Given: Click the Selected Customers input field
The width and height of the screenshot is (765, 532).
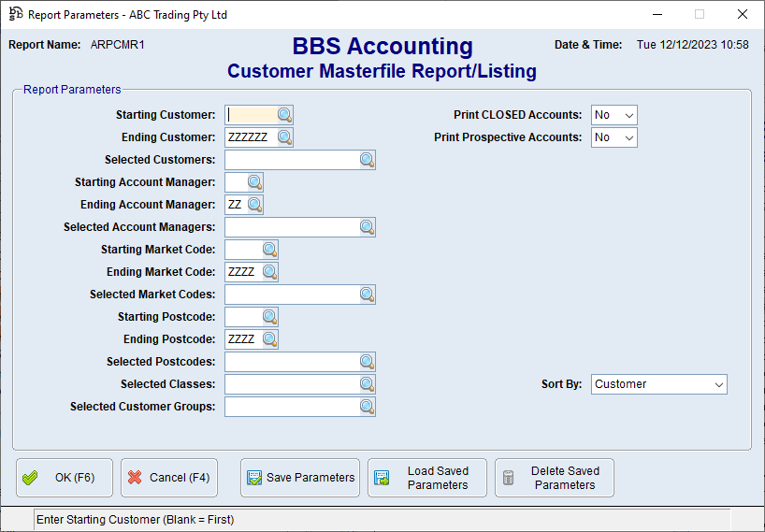Looking at the screenshot, I should pos(293,160).
